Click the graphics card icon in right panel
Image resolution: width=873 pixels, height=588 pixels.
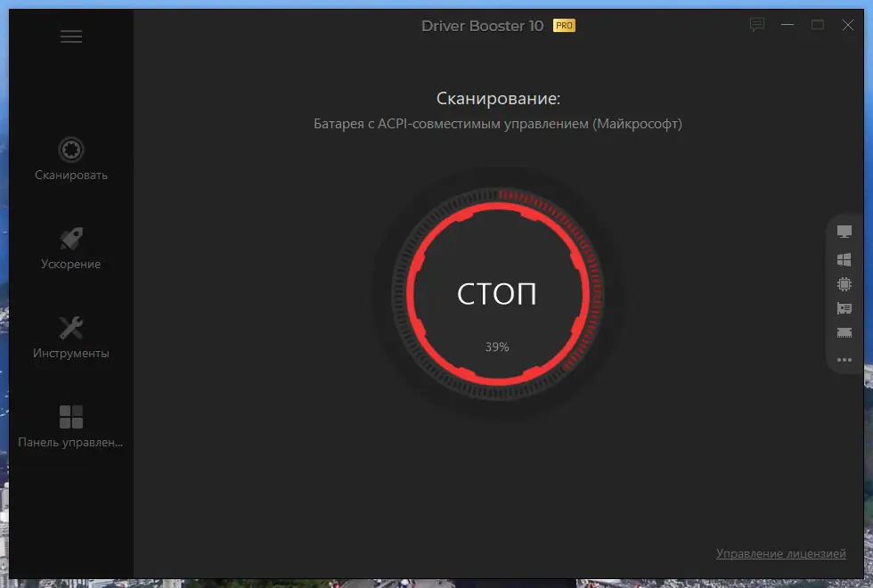(844, 308)
